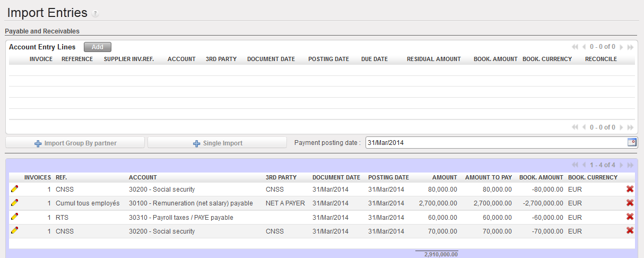Sort by Due Date column header
This screenshot has width=644, height=258.
coord(374,59)
